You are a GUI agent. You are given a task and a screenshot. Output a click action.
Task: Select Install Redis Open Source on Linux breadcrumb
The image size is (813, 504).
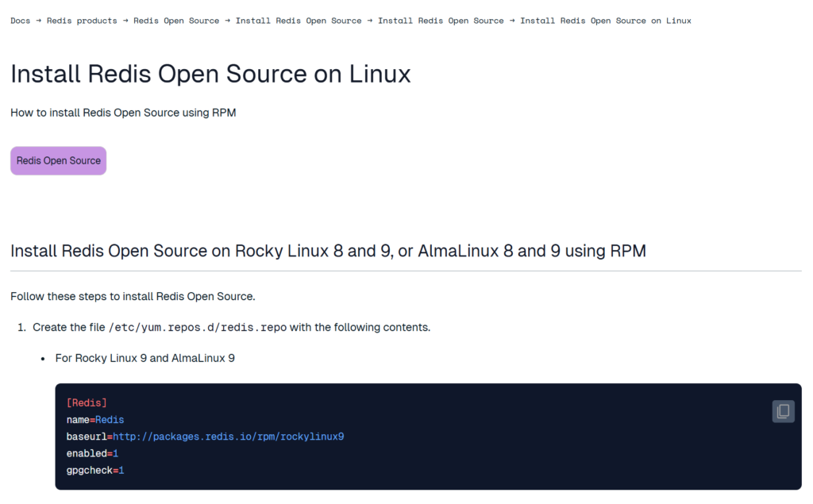click(x=605, y=21)
